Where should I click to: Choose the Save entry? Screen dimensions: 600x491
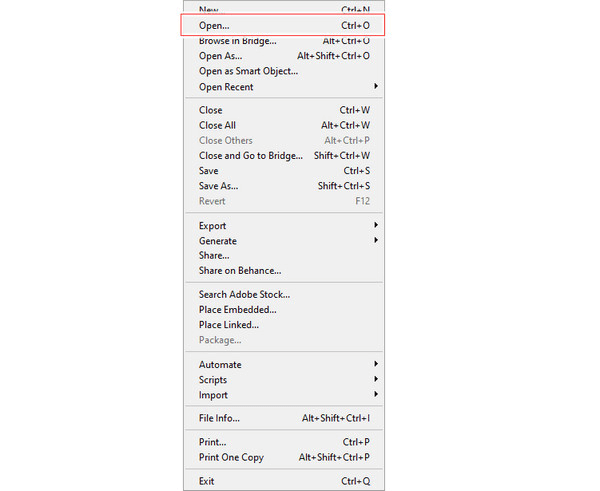point(284,171)
